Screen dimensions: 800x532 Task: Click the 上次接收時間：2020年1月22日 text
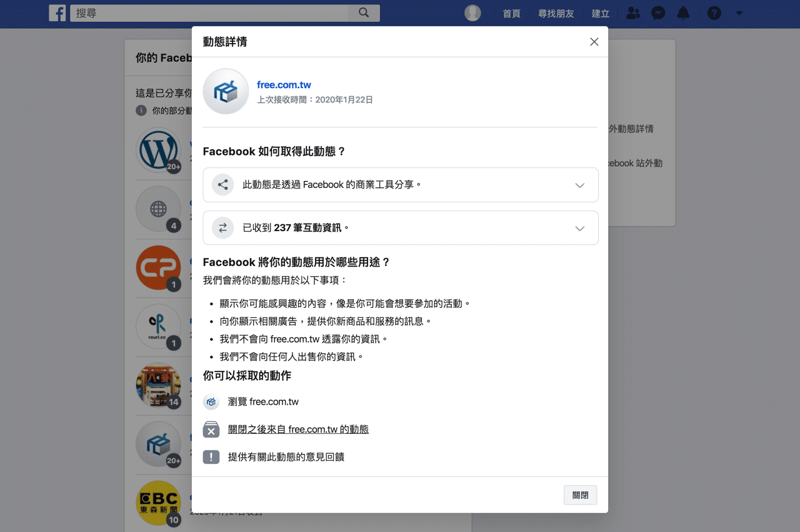click(315, 100)
